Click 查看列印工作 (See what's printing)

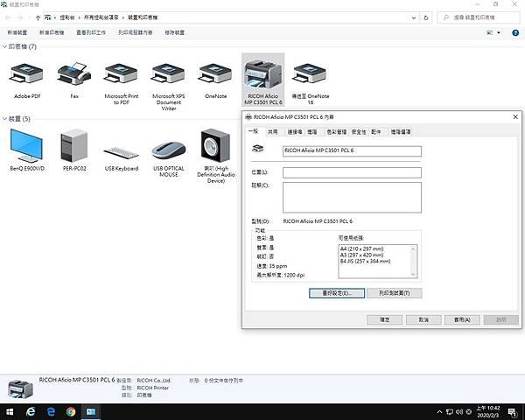[x=91, y=32]
